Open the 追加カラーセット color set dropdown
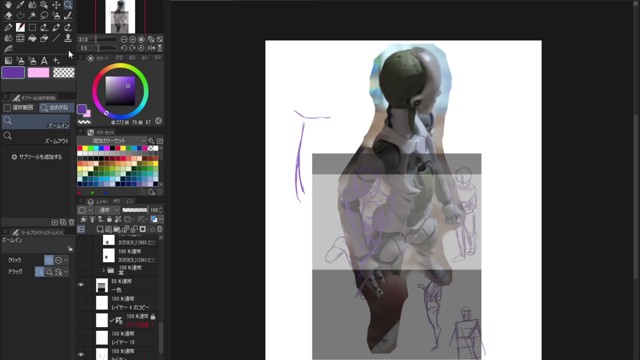640x360 pixels. click(x=111, y=140)
